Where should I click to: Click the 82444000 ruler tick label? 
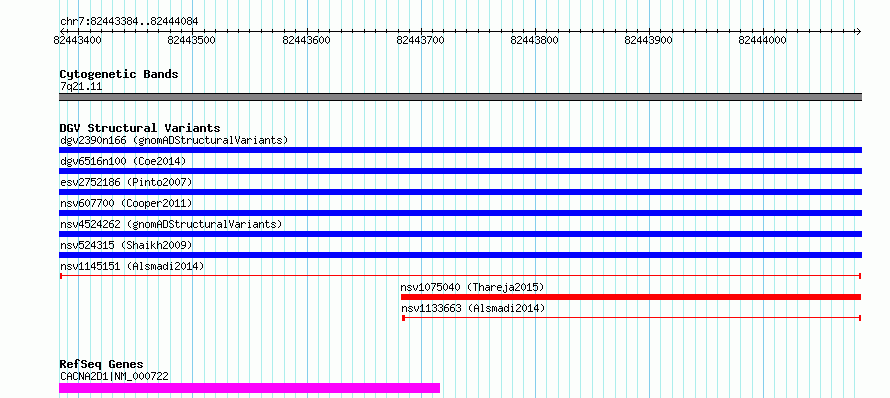tap(763, 40)
